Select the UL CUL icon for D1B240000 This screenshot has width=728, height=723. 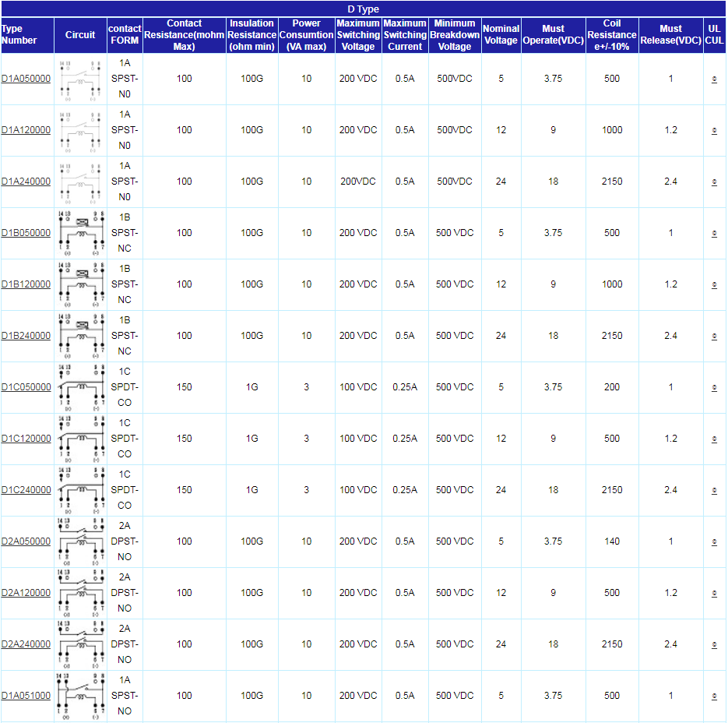click(x=714, y=337)
